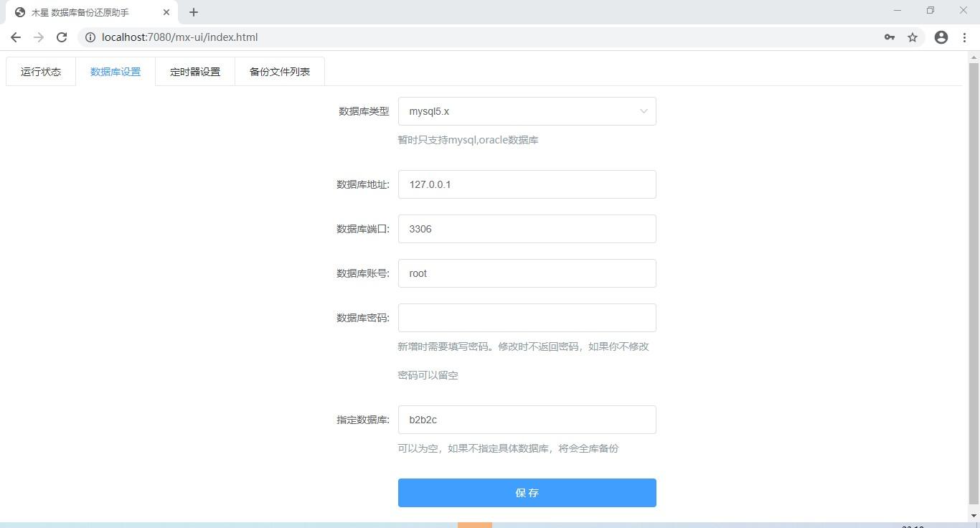This screenshot has width=980, height=528.
Task: Click the blue 保存 button
Action: point(527,493)
